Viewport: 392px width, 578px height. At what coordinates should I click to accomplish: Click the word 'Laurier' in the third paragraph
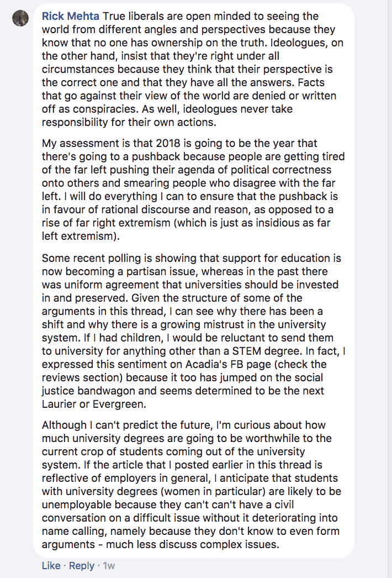[x=59, y=404]
